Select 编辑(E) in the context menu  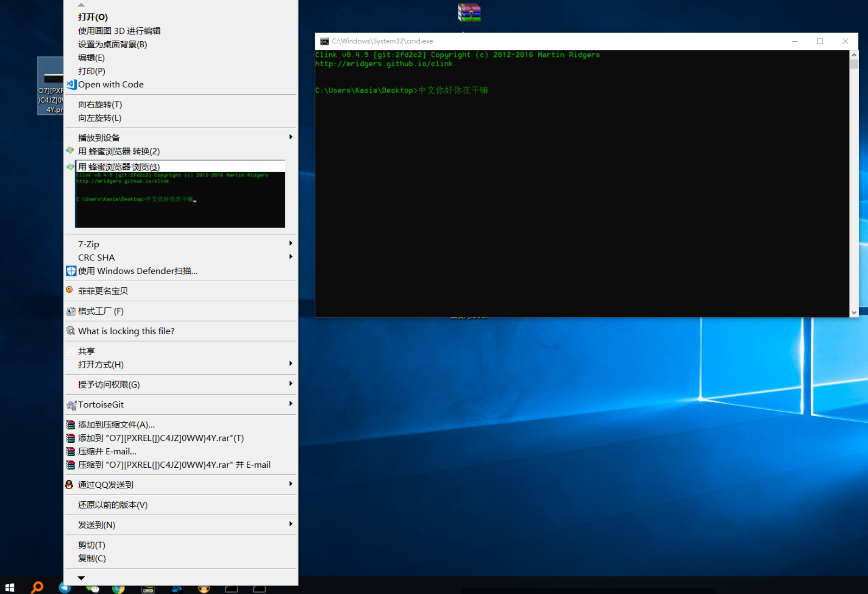[x=181, y=58]
